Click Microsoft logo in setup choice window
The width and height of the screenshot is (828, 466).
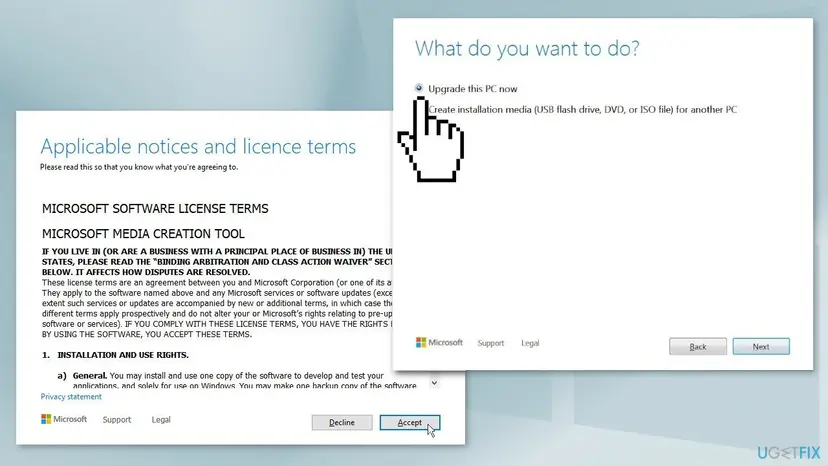tap(439, 342)
